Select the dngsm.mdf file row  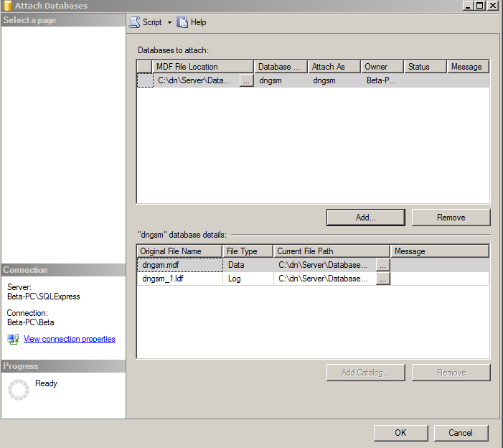pos(313,265)
